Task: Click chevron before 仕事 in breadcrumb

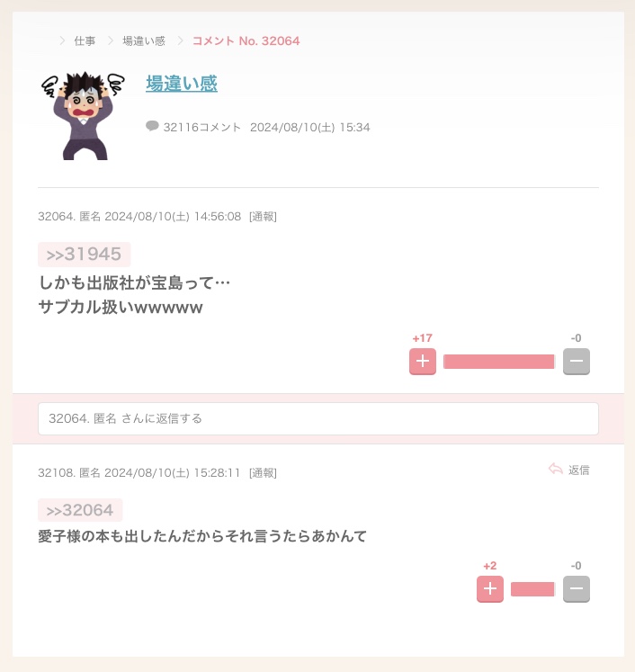Action: click(63, 40)
